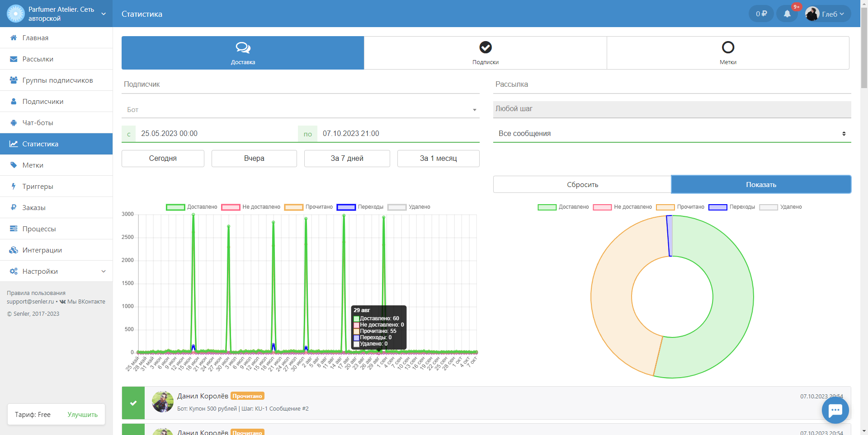This screenshot has width=868, height=435.
Task: Open the Все сообщения select box
Action: click(x=672, y=134)
